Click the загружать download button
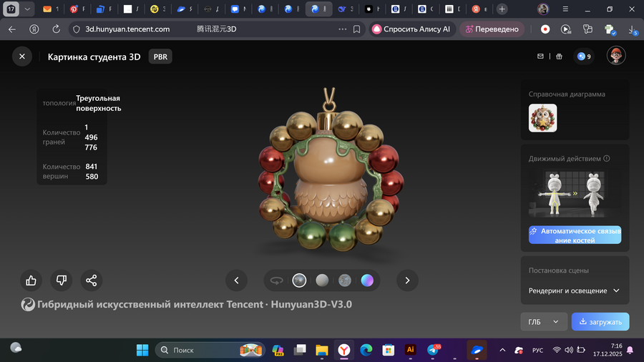The height and width of the screenshot is (362, 644). coord(600,322)
